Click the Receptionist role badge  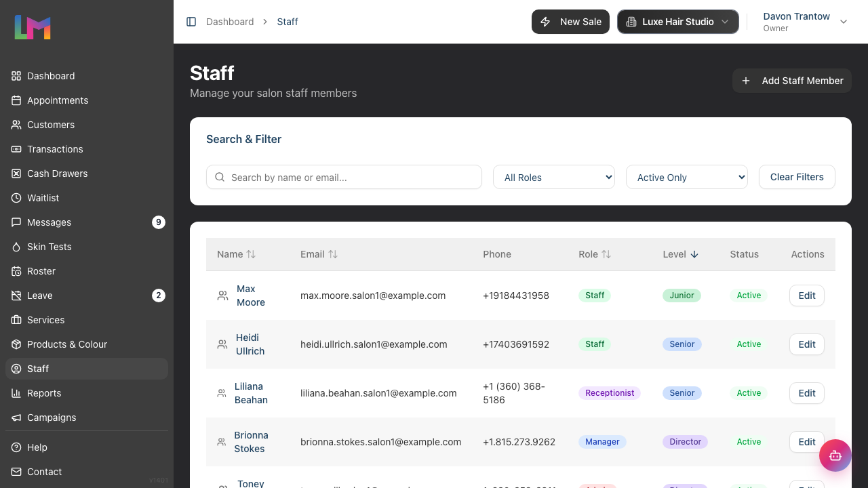[610, 393]
